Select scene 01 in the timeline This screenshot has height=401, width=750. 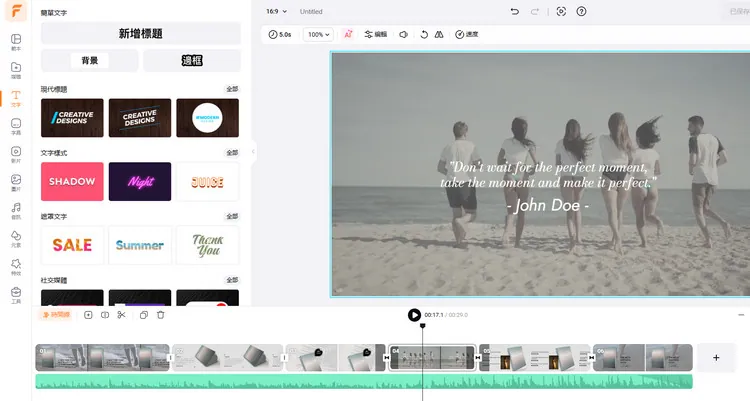102,357
